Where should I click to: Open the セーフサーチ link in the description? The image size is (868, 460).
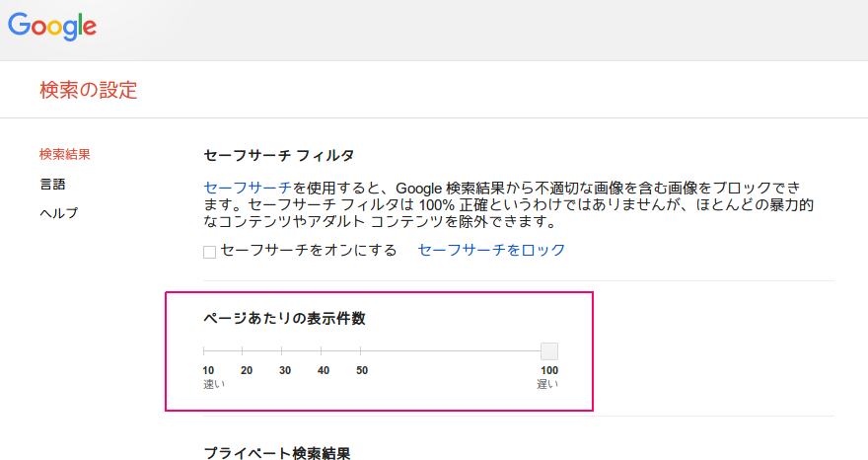tap(248, 188)
